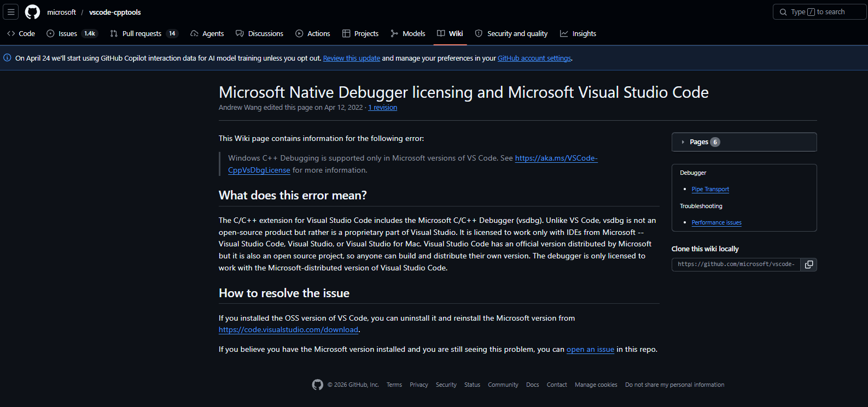Go to the vscode-cpptools repository link

click(x=115, y=12)
